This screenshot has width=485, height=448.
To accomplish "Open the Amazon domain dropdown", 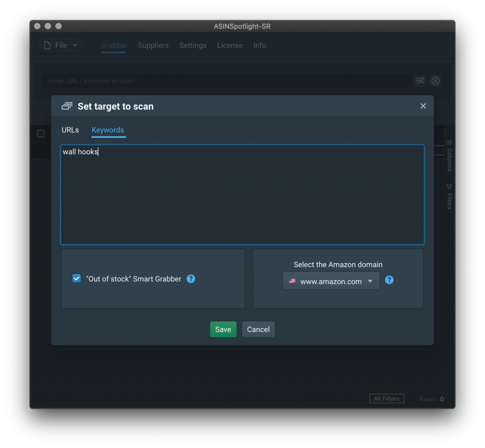I will tap(331, 281).
